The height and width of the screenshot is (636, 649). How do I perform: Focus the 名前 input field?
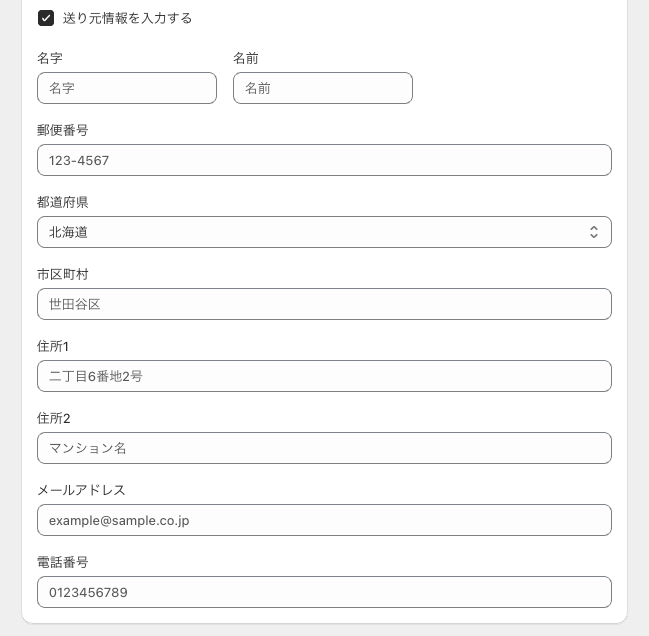323,88
